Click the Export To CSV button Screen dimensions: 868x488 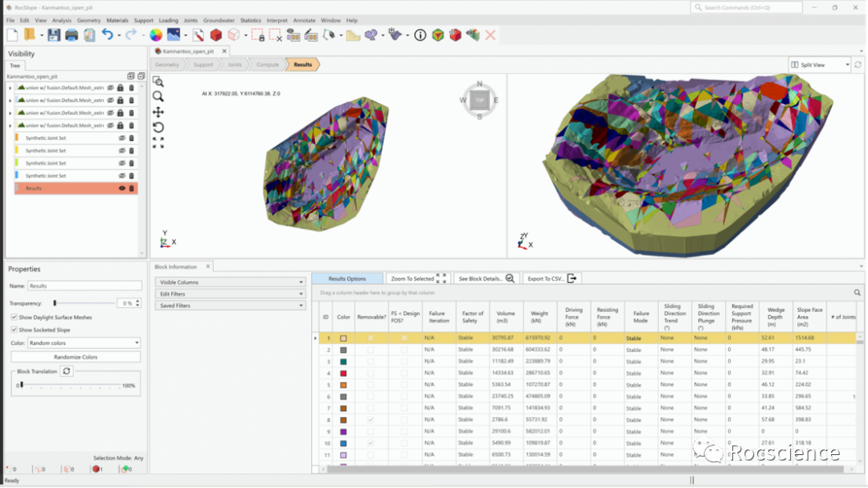coord(551,279)
